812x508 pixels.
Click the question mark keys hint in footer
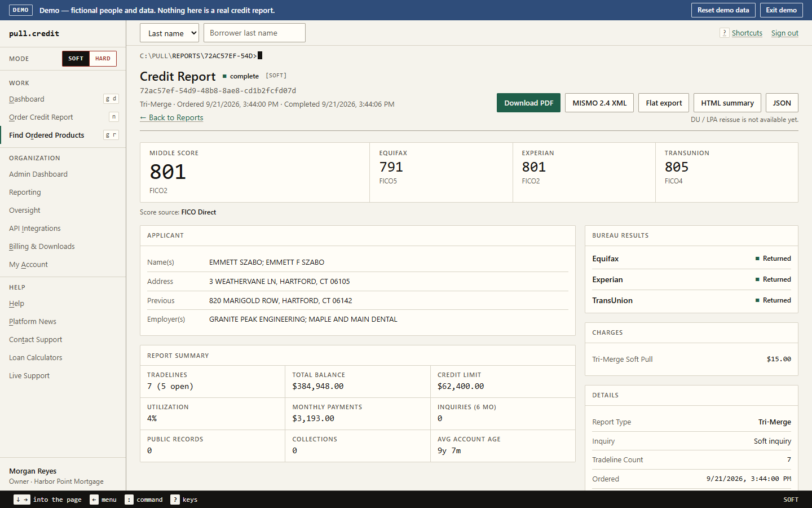click(x=175, y=500)
